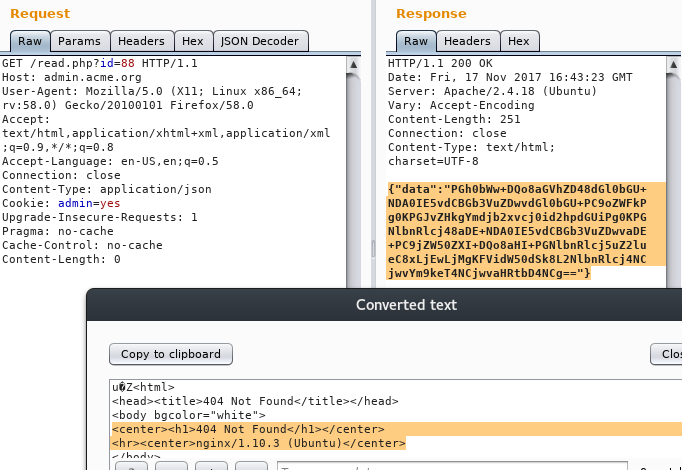Click the highlighted base64 data in response
The height and width of the screenshot is (470, 682).
click(526, 231)
